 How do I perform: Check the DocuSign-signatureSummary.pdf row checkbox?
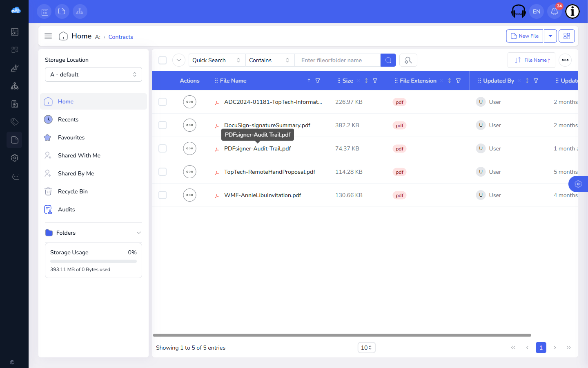[x=163, y=125]
